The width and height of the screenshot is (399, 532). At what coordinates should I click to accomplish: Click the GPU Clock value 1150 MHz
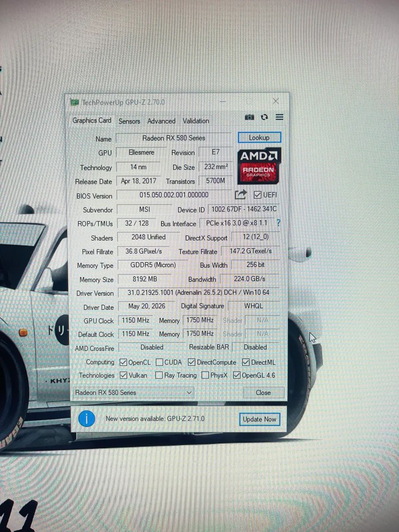click(135, 320)
